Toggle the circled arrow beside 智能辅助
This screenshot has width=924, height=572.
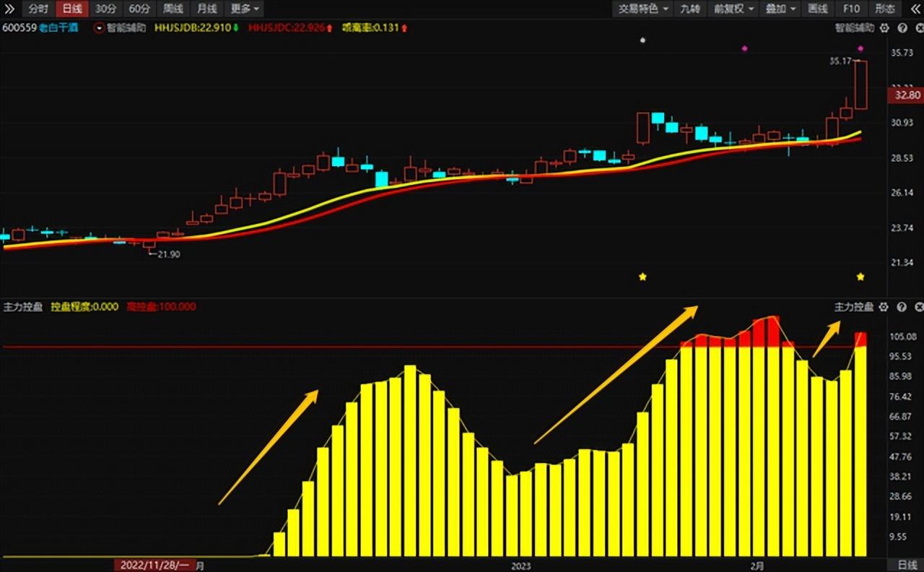click(x=99, y=28)
